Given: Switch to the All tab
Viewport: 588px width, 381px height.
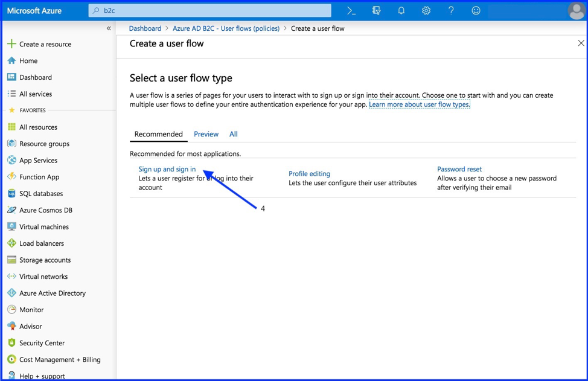Looking at the screenshot, I should [x=233, y=134].
